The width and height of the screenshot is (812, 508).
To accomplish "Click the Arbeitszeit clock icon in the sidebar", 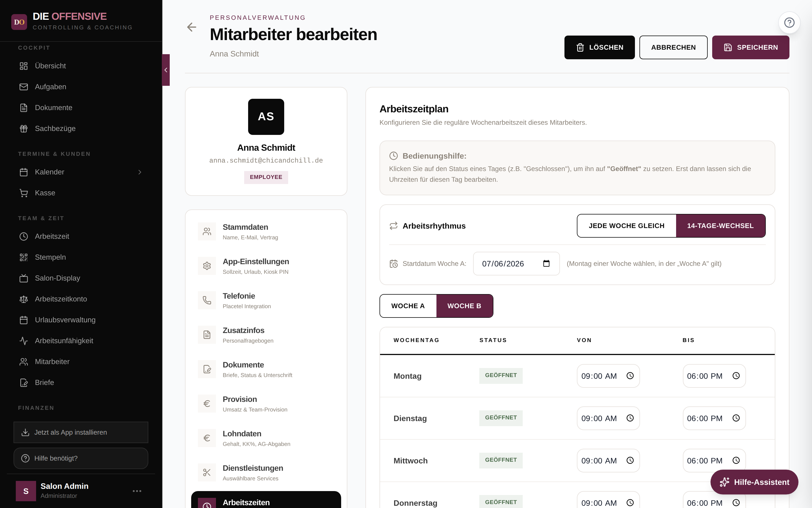I will coord(23,236).
